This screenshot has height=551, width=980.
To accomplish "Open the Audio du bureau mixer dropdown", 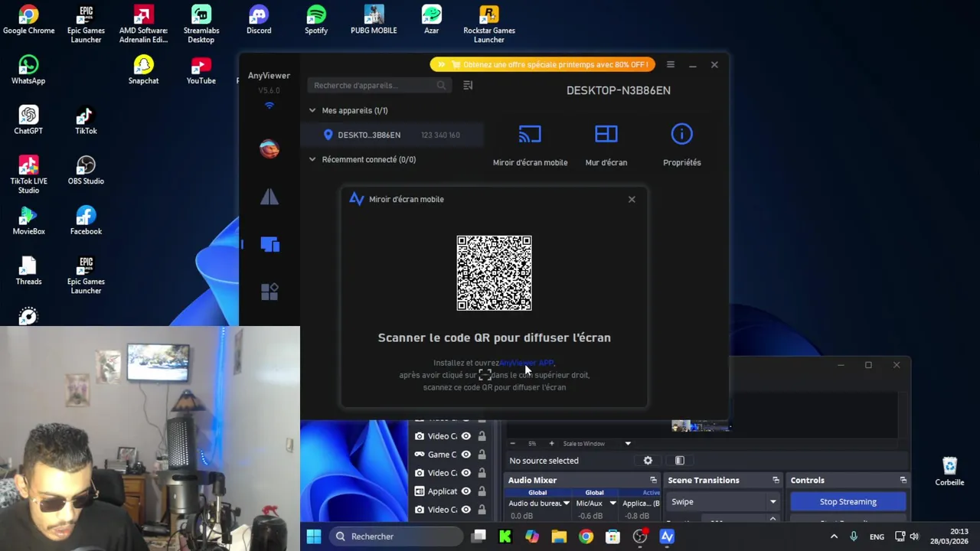I will pos(567,504).
